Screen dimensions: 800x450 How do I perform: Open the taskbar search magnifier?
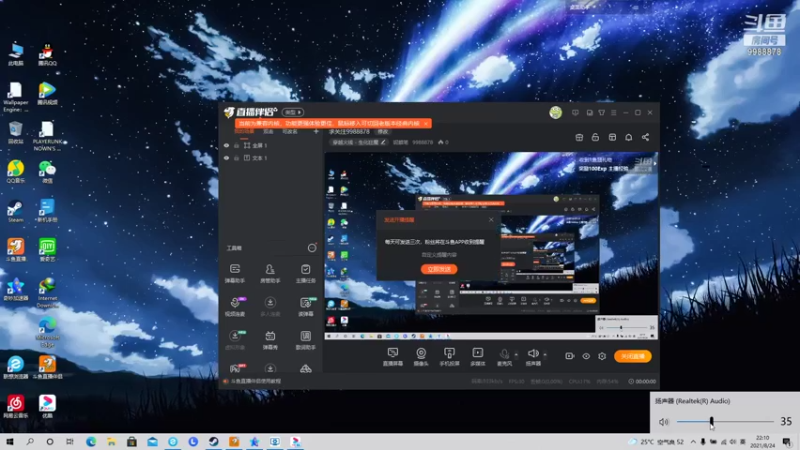[30, 442]
